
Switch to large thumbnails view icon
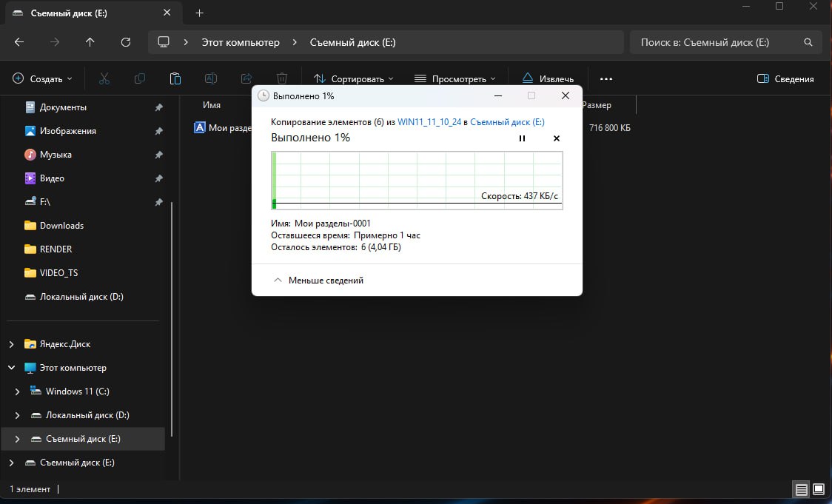click(819, 489)
